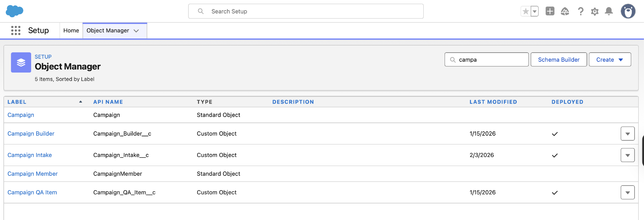Click the SETUP breadcrumb link
The width and height of the screenshot is (644, 220).
43,57
